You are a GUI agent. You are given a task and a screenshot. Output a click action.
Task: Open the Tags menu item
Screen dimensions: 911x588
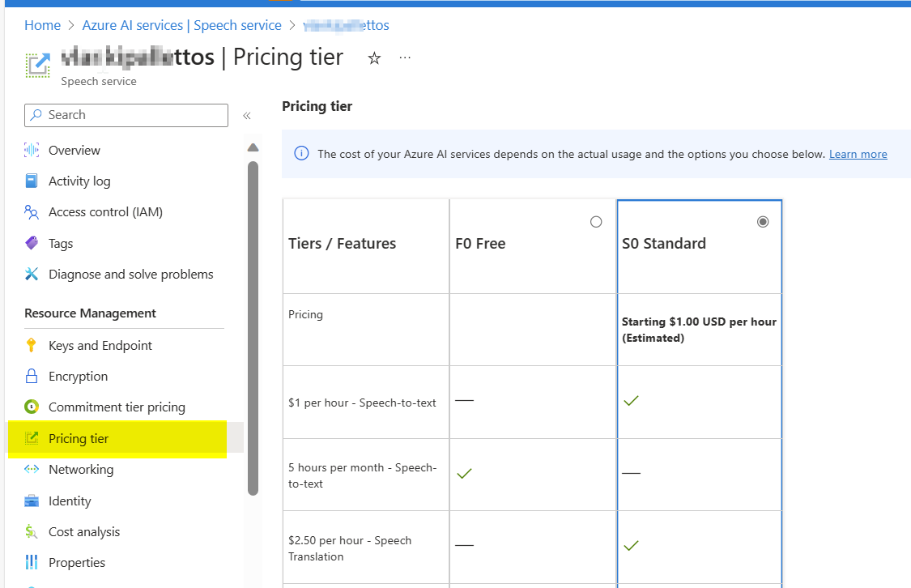pyautogui.click(x=61, y=244)
